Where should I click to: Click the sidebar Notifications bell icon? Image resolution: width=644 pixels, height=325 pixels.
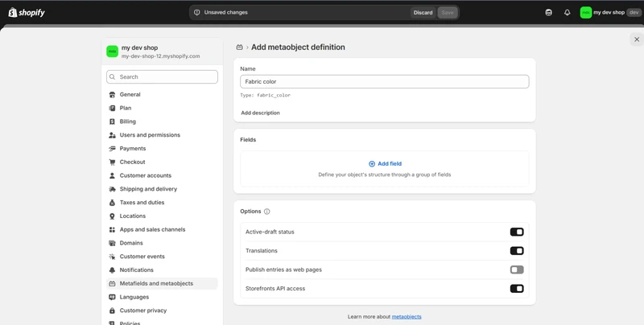(112, 270)
